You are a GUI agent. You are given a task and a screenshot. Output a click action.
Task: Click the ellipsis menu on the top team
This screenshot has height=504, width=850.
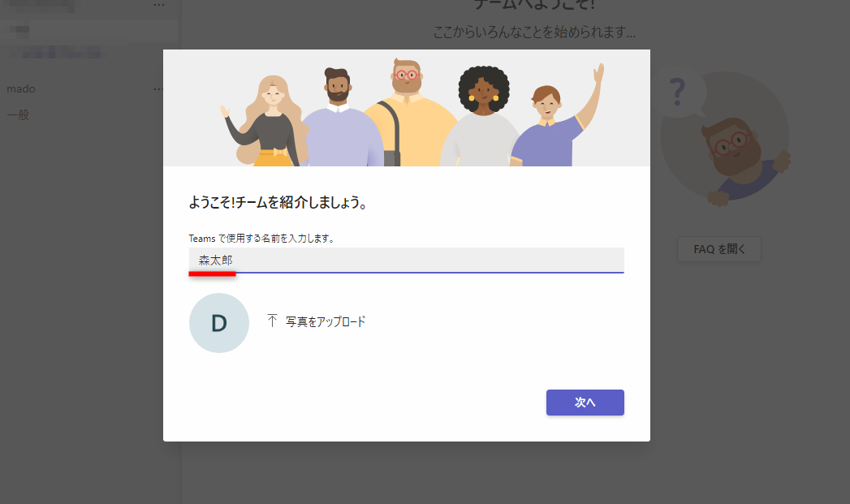click(x=157, y=6)
